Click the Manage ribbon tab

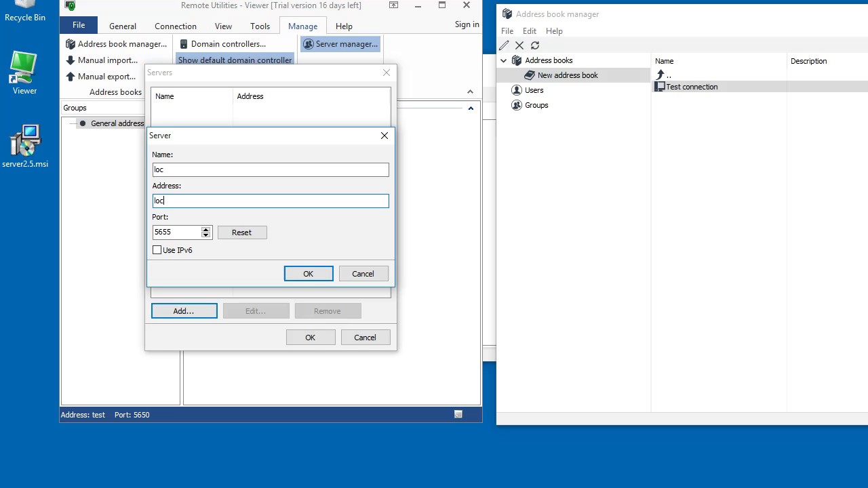pos(302,26)
